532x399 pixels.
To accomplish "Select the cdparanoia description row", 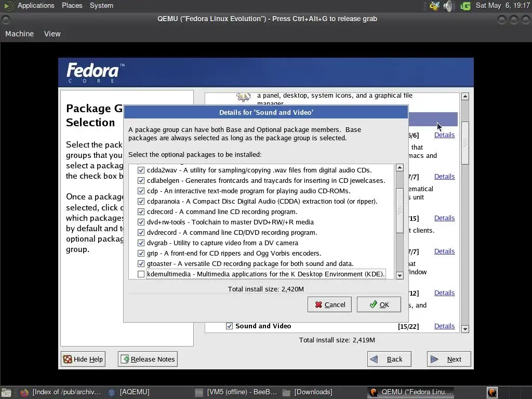I will [262, 202].
